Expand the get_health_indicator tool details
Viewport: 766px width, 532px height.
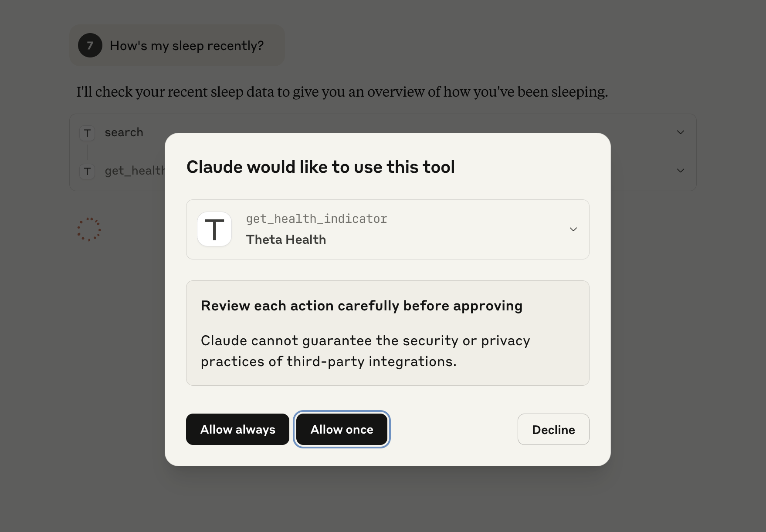pyautogui.click(x=573, y=229)
